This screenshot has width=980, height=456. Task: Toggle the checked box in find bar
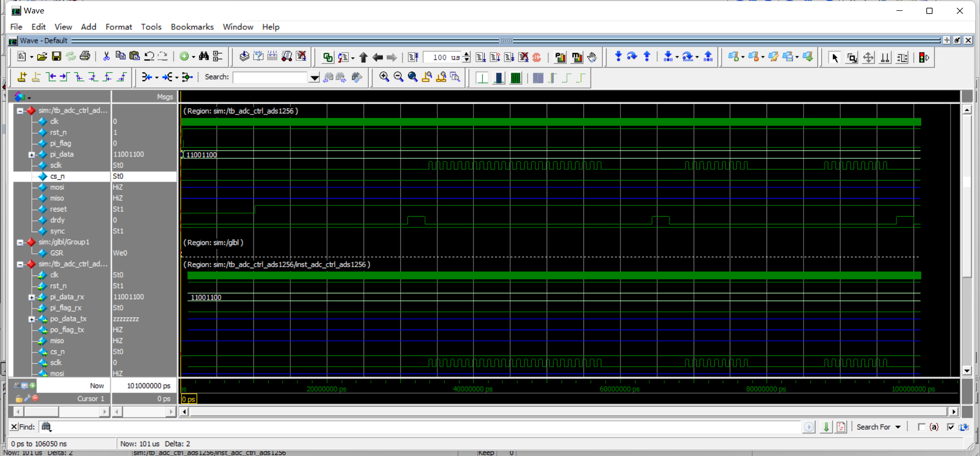point(951,427)
